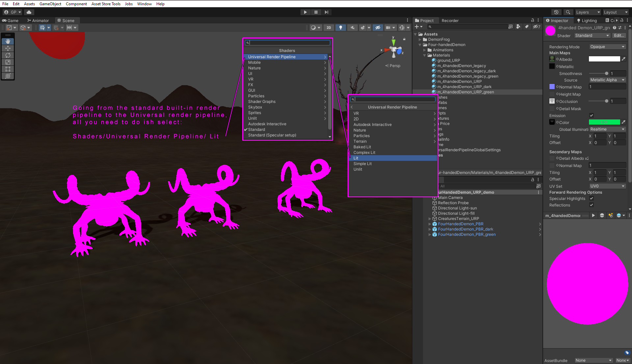This screenshot has width=632, height=364.
Task: Select the Hand tool in scene toolbar
Action: [x=8, y=41]
